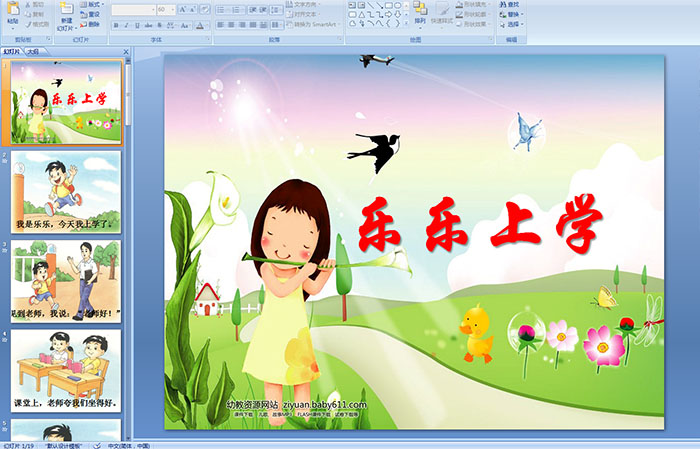Click the Clear Formatting icon

[x=205, y=9]
